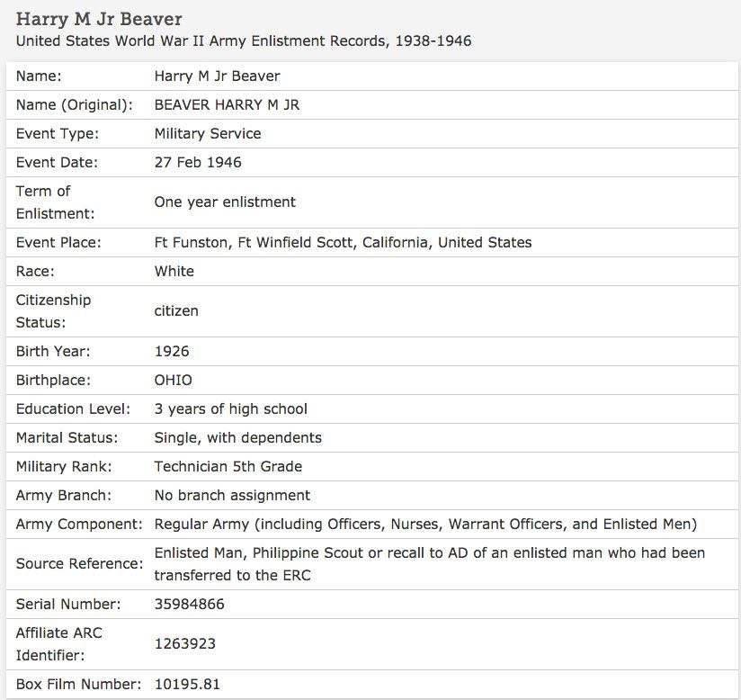The image size is (741, 700).
Task: Select the ARC identifier 1263923
Action: pos(185,644)
